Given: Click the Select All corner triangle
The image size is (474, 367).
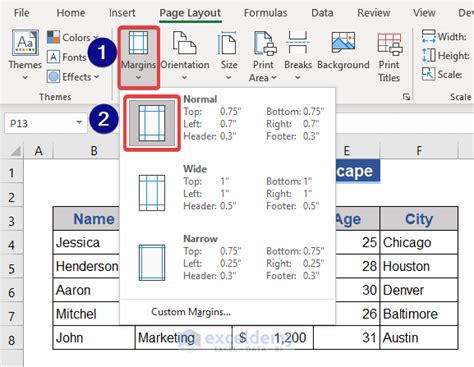Looking at the screenshot, I should (15, 151).
